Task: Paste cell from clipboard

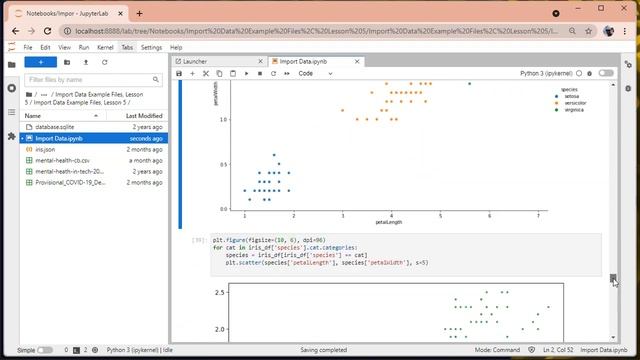Action: coord(233,73)
